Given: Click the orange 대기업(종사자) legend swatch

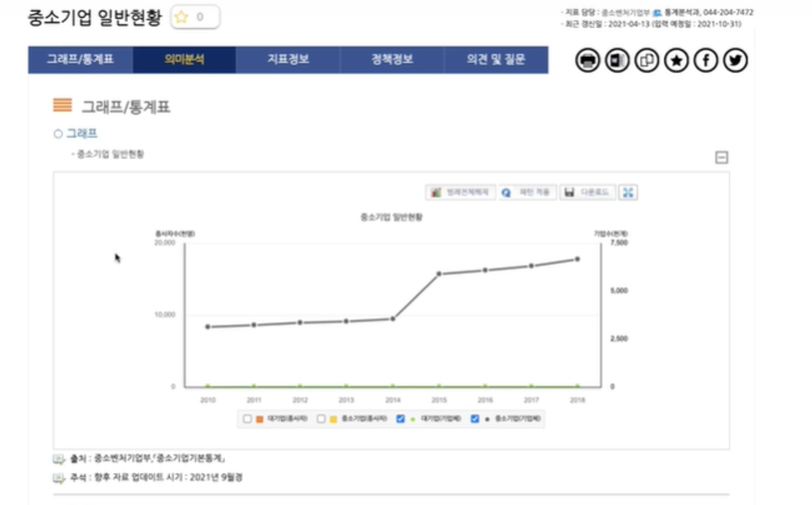Looking at the screenshot, I should point(260,419).
